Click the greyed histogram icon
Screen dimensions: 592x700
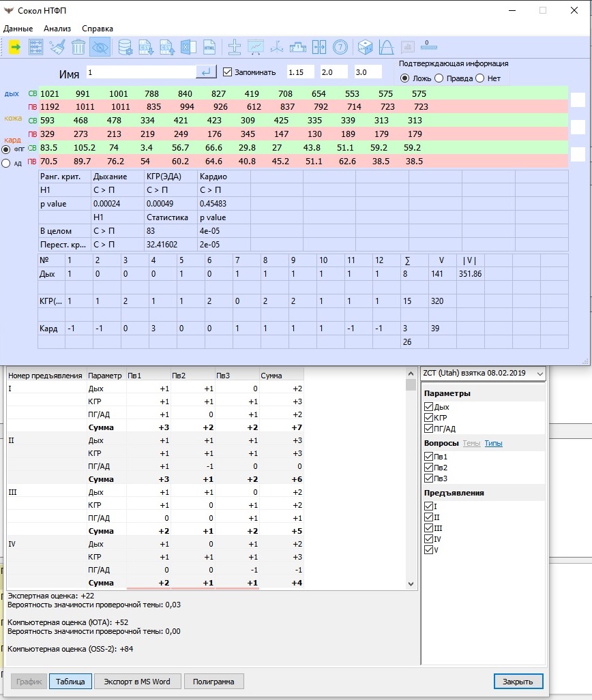coord(407,47)
